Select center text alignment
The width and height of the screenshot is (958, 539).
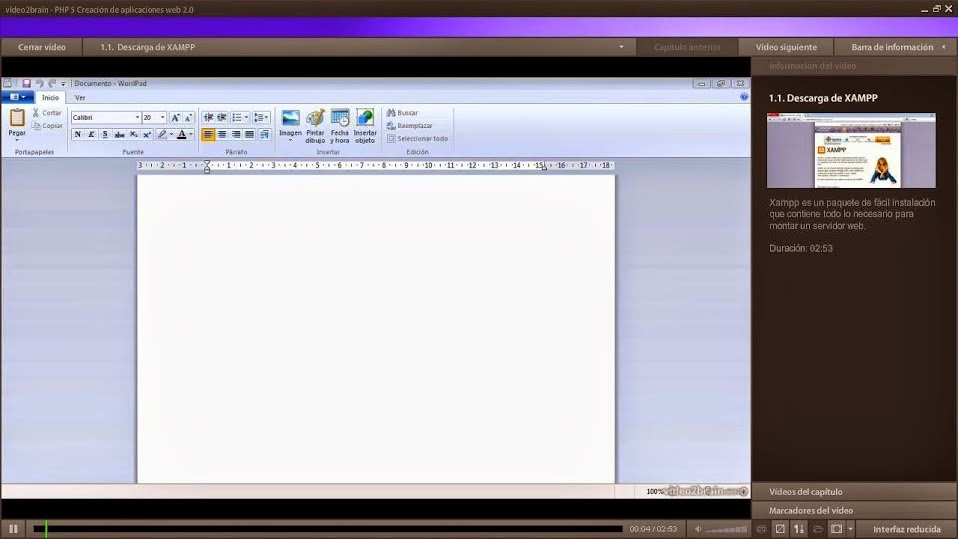coord(222,134)
